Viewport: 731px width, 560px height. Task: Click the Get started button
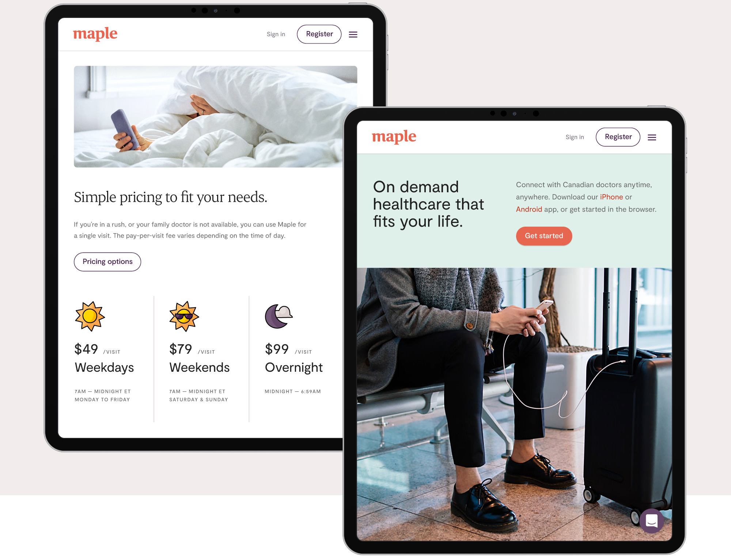pos(543,236)
